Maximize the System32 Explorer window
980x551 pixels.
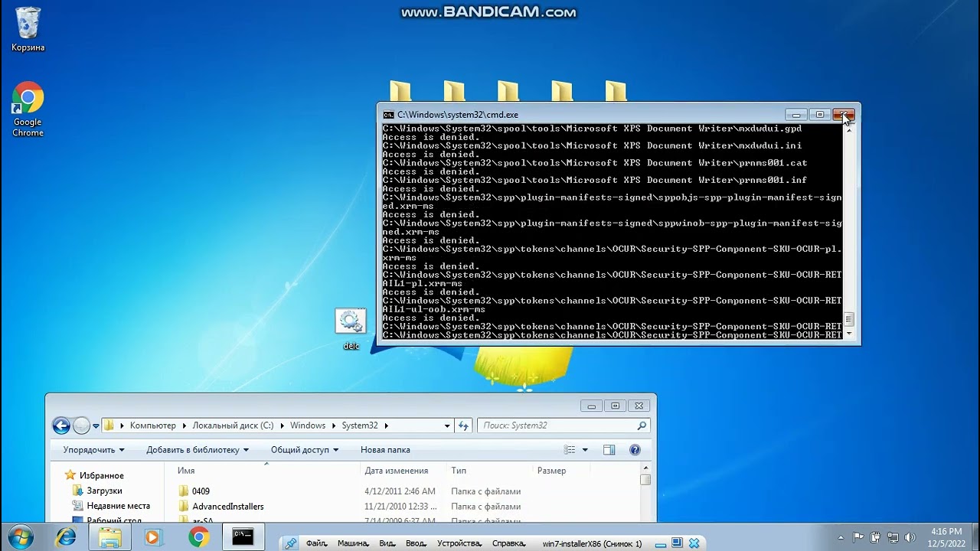pos(615,406)
